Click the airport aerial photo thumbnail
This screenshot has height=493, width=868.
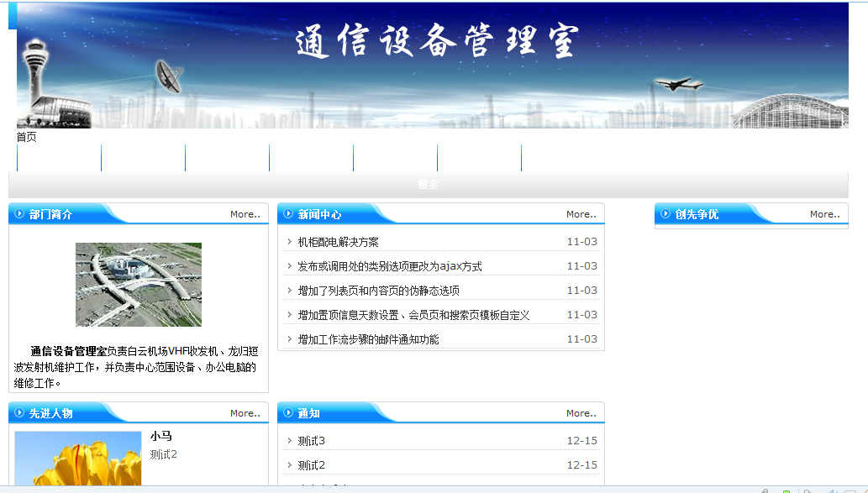point(139,285)
